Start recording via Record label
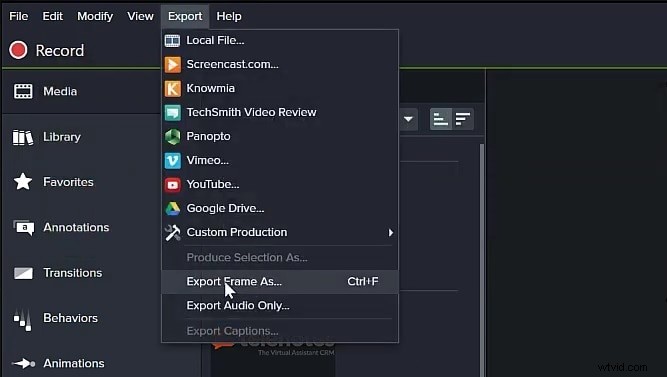 click(60, 51)
